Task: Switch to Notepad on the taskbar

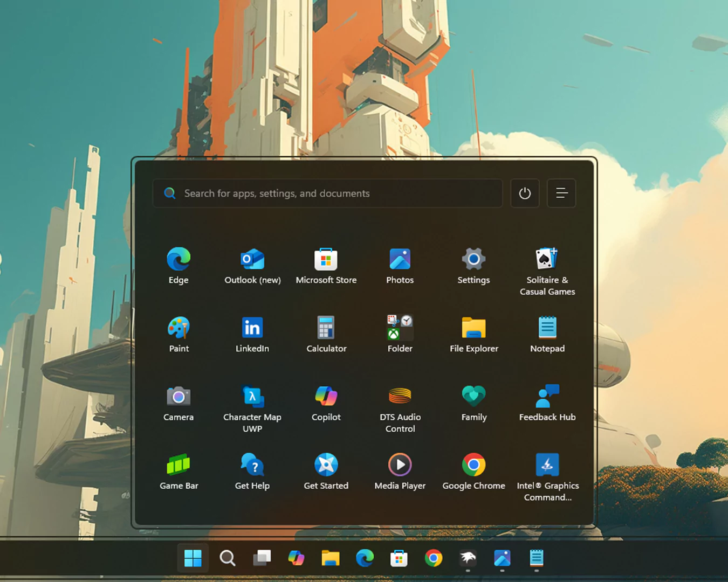Action: pyautogui.click(x=537, y=558)
